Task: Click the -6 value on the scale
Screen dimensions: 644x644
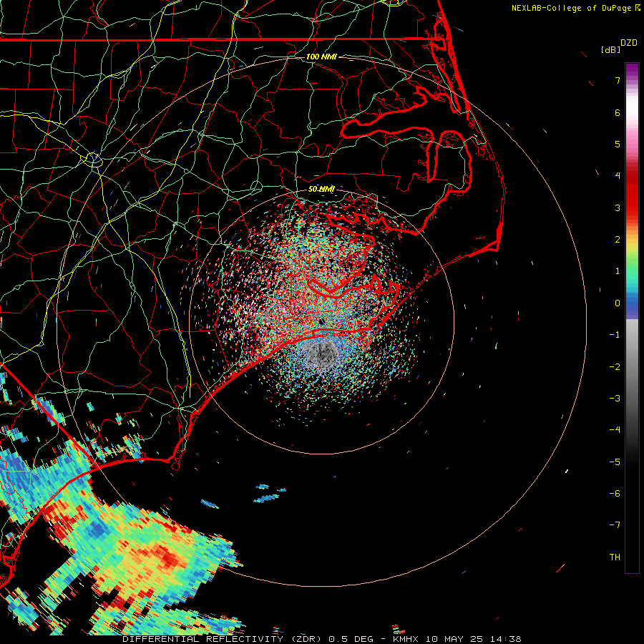Action: click(x=615, y=494)
